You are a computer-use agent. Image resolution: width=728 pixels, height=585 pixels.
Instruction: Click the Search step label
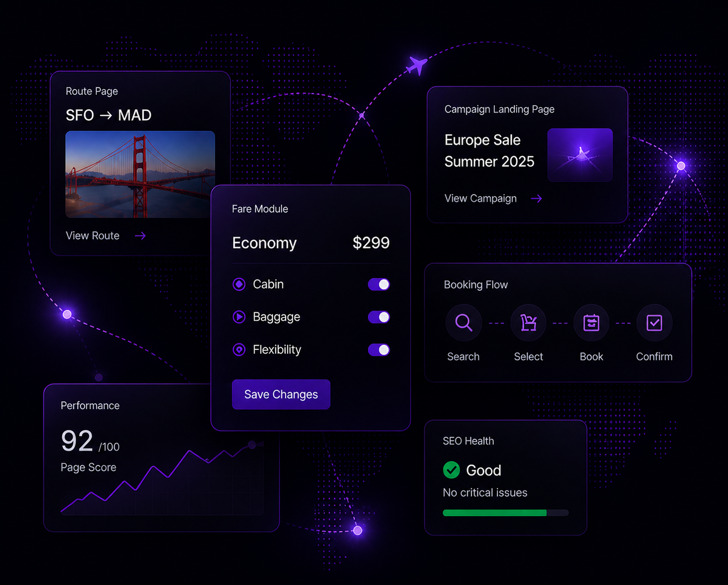click(x=463, y=357)
